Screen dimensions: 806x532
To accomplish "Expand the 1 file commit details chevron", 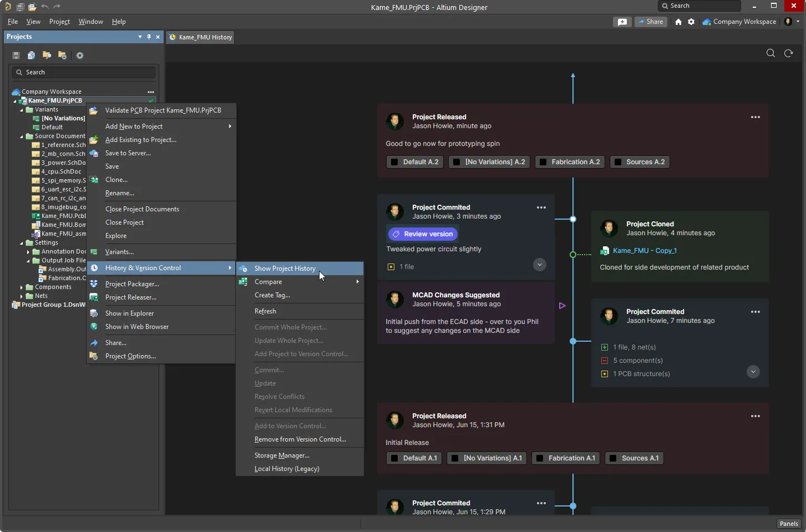I will [540, 265].
